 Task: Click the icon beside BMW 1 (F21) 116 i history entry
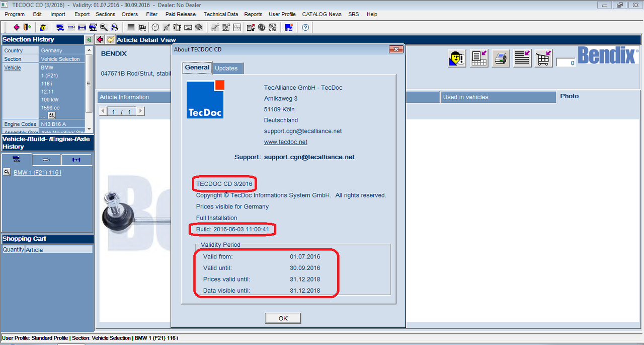[7, 172]
